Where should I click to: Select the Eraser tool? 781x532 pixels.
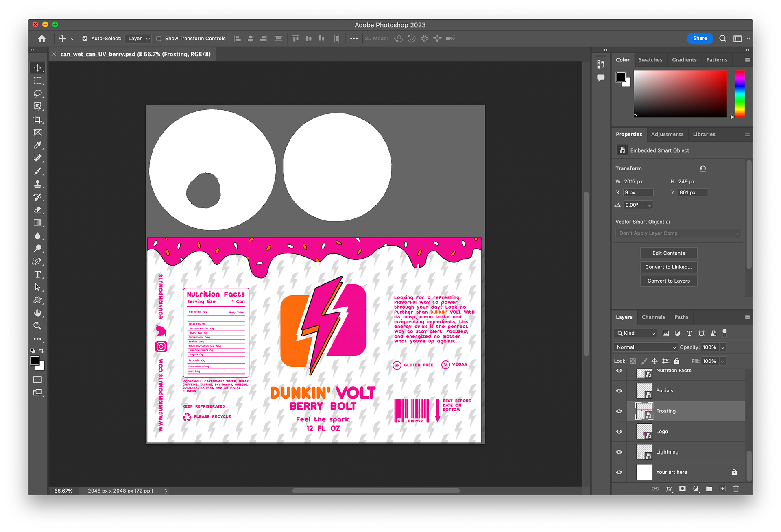(37, 210)
